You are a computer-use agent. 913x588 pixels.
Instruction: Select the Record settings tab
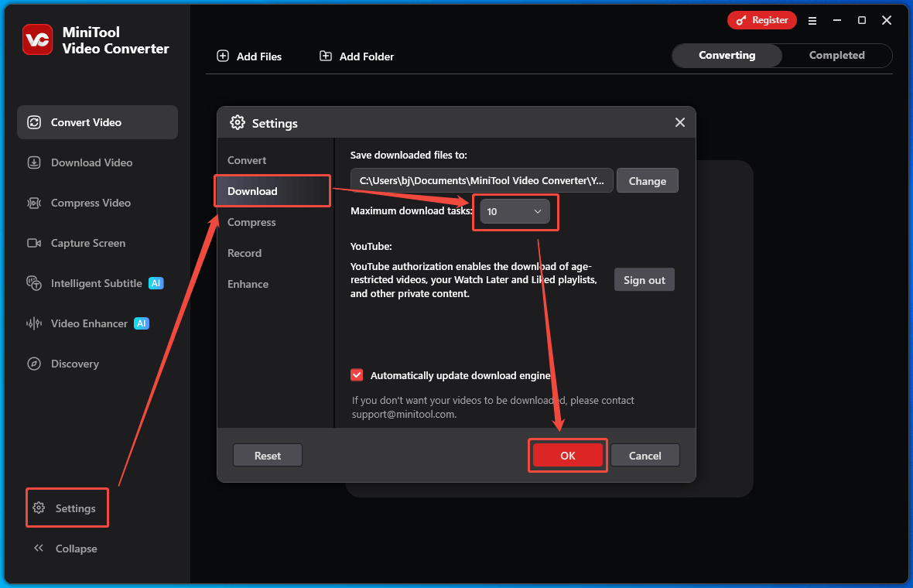click(x=244, y=253)
